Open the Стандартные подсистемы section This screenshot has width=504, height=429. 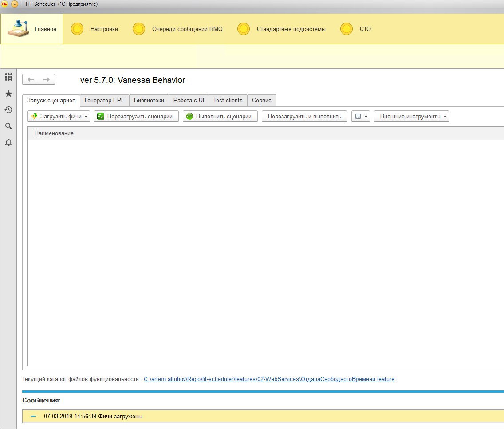pyautogui.click(x=282, y=29)
